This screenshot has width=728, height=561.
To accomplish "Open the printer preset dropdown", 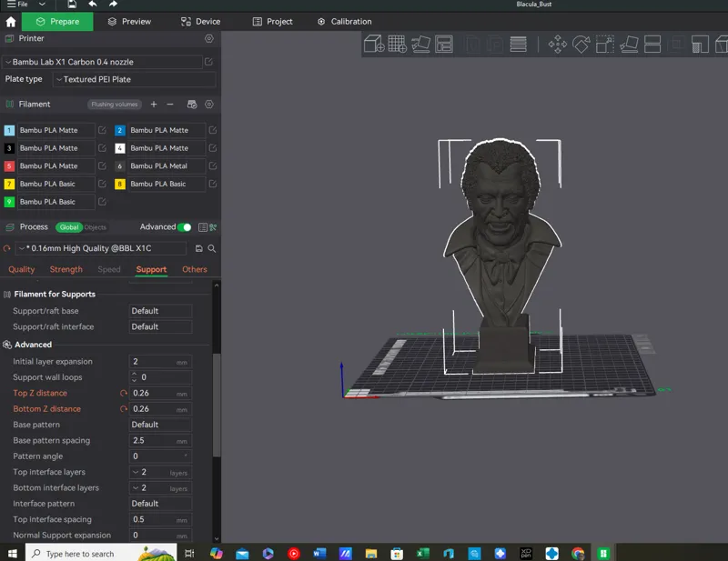I will pos(102,62).
